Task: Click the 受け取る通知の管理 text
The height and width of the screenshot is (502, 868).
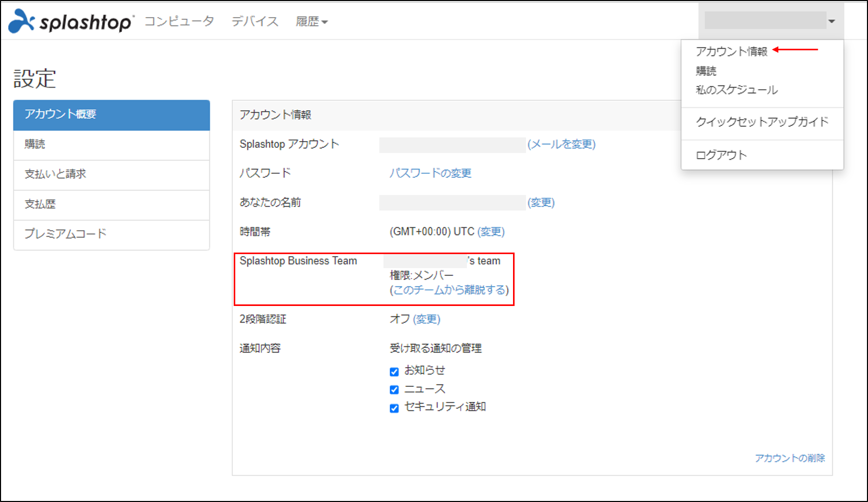Action: (436, 348)
